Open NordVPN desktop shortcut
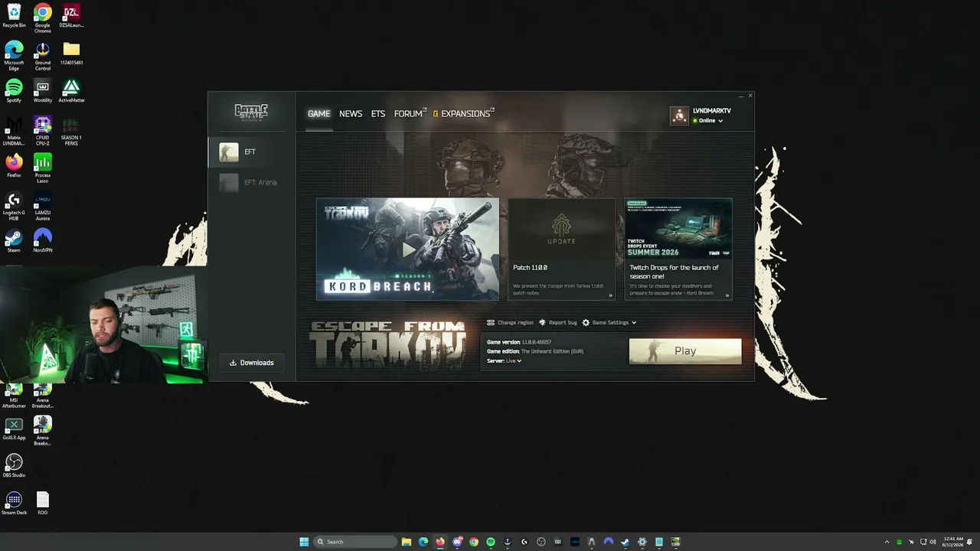 pyautogui.click(x=43, y=241)
